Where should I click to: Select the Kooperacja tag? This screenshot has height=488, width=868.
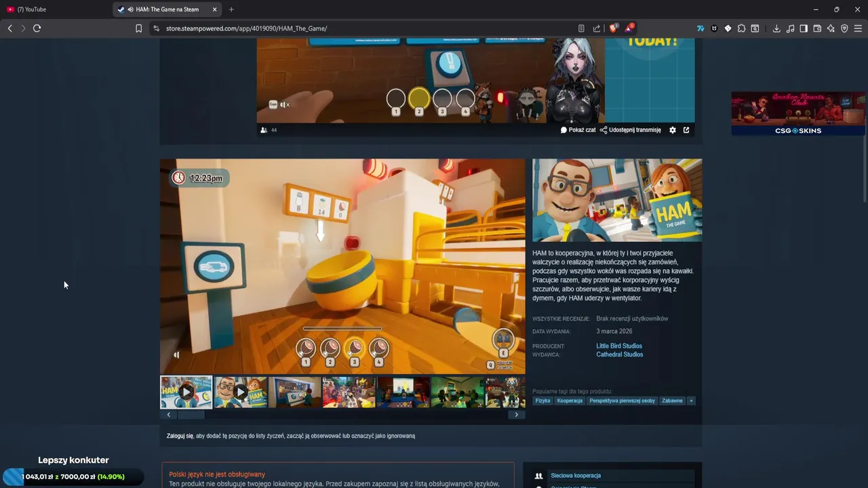[570, 401]
